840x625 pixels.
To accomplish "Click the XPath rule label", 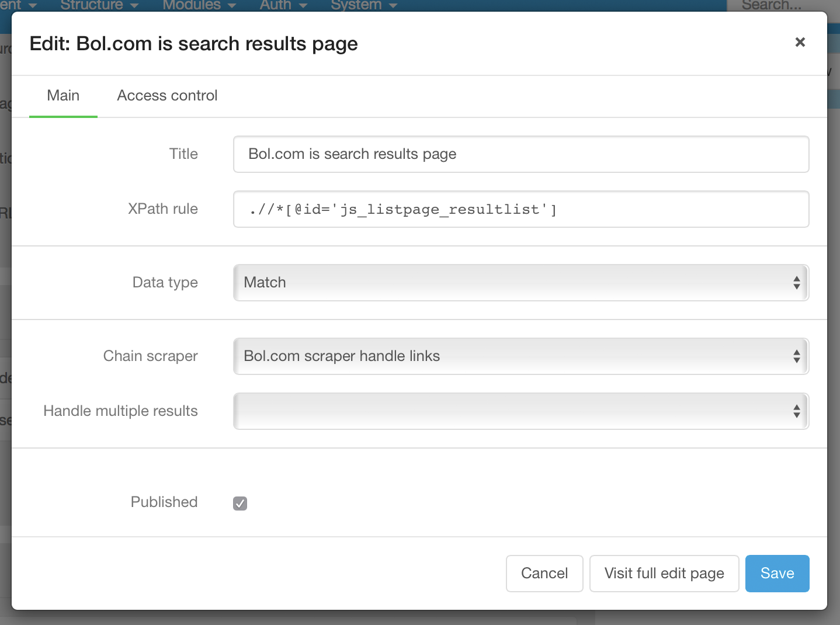I will pyautogui.click(x=163, y=209).
